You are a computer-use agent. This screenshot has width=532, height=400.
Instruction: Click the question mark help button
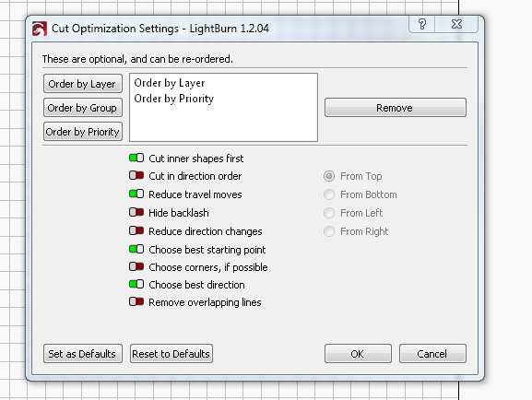(421, 24)
